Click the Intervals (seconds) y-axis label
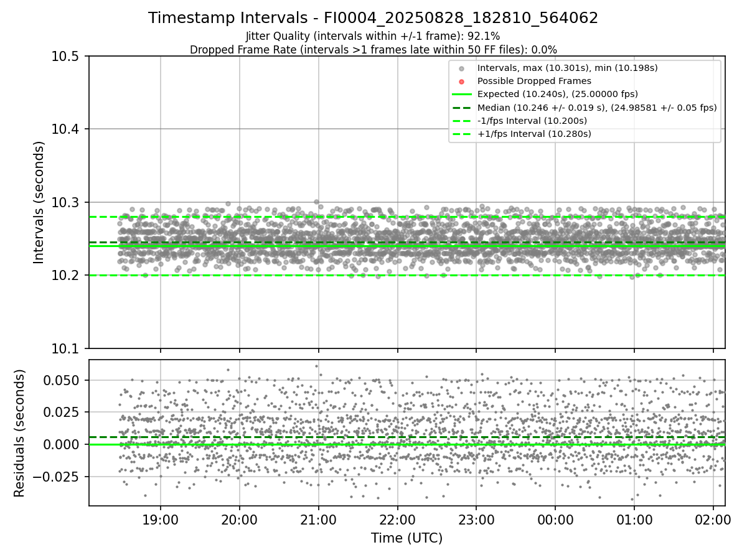 39,202
